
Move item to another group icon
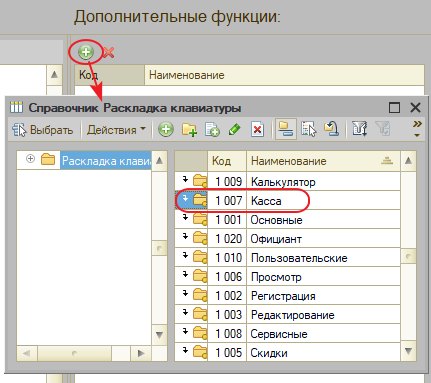308,130
